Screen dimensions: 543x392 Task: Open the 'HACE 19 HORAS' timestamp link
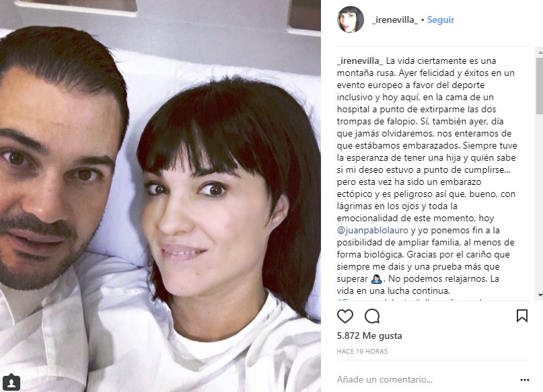coord(362,351)
